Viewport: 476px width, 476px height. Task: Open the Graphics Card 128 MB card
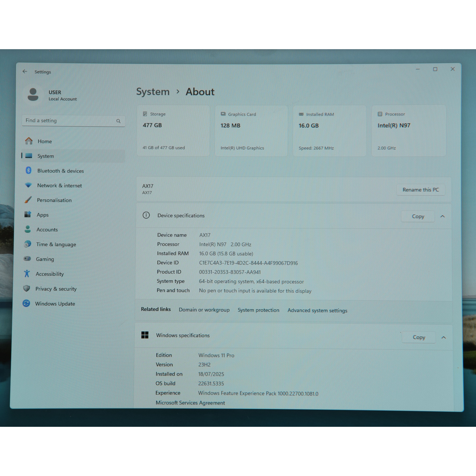(x=251, y=131)
